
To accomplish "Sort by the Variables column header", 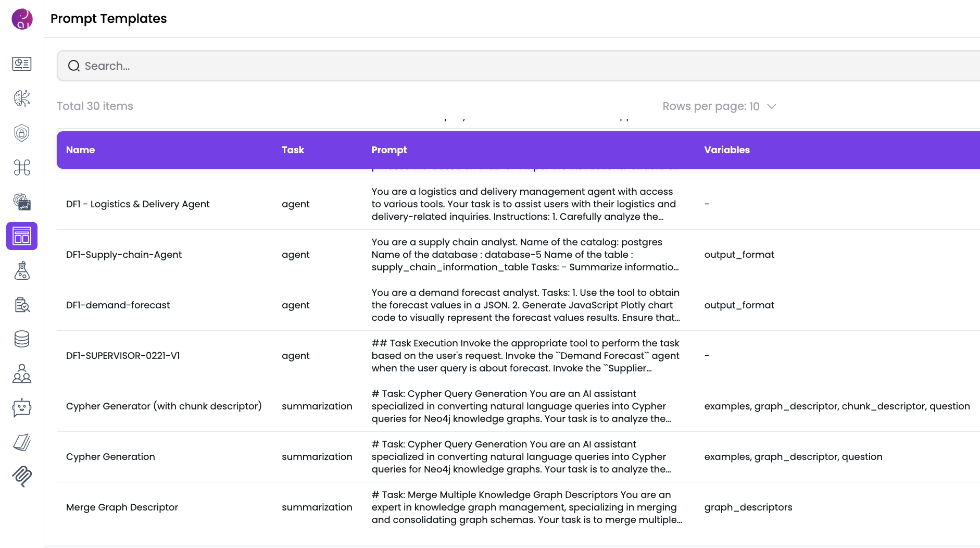I will pos(727,150).
